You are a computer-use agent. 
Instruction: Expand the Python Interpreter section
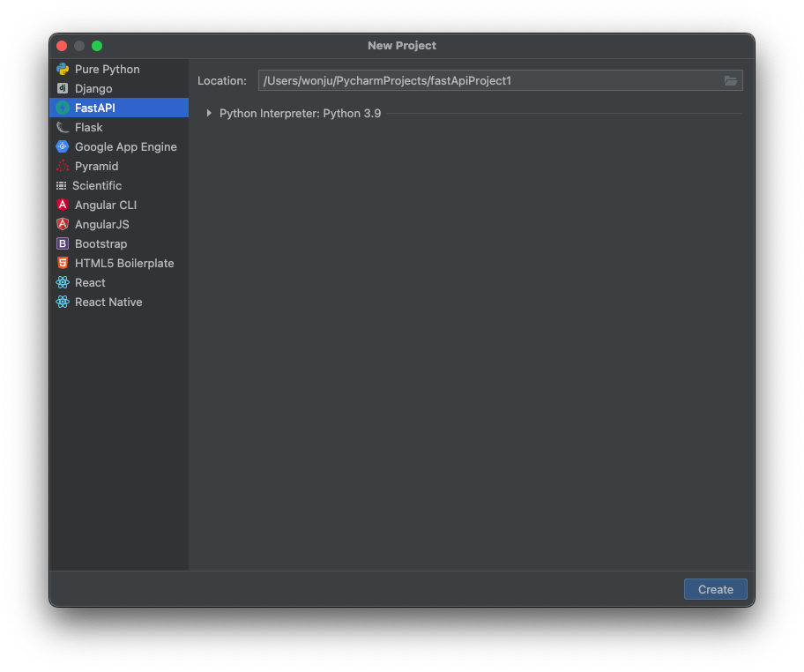tap(209, 113)
